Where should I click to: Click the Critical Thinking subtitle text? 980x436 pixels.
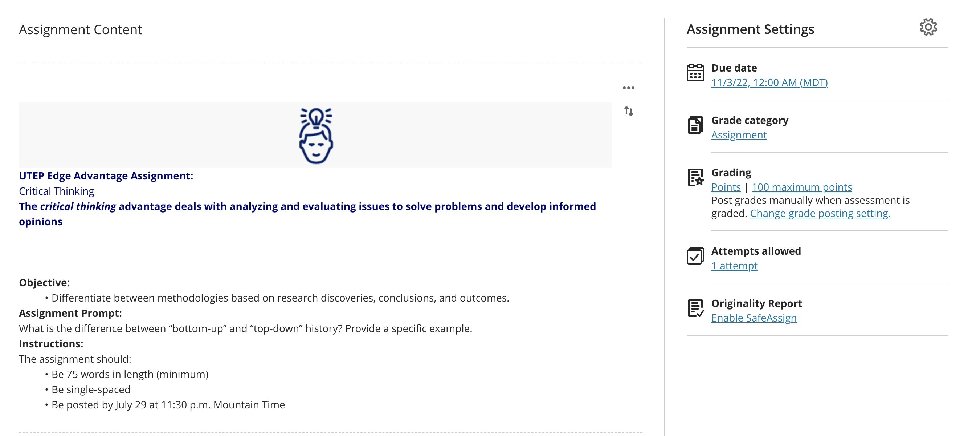click(x=57, y=191)
